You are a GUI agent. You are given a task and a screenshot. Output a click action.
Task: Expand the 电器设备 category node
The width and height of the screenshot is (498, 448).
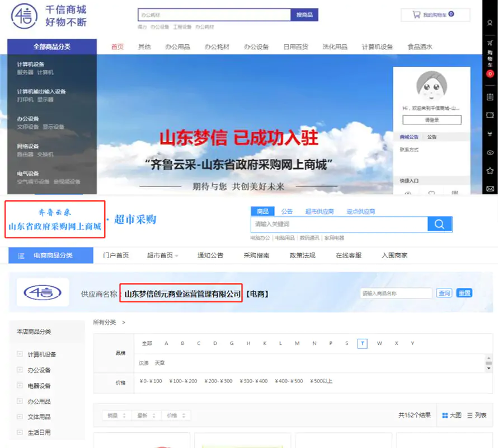(x=20, y=385)
